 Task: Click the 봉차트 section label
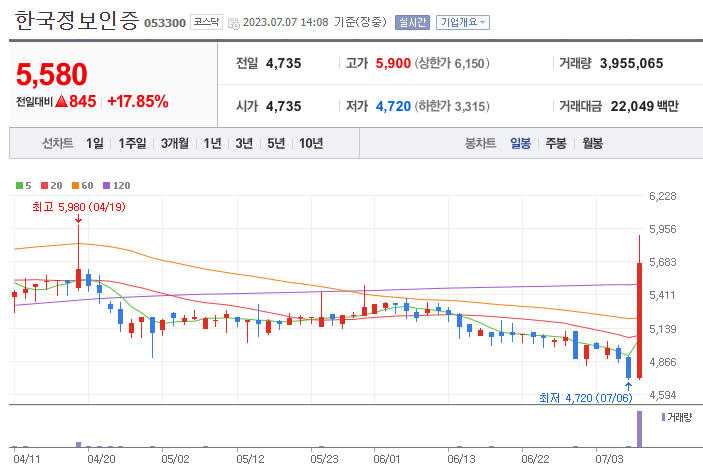point(481,143)
